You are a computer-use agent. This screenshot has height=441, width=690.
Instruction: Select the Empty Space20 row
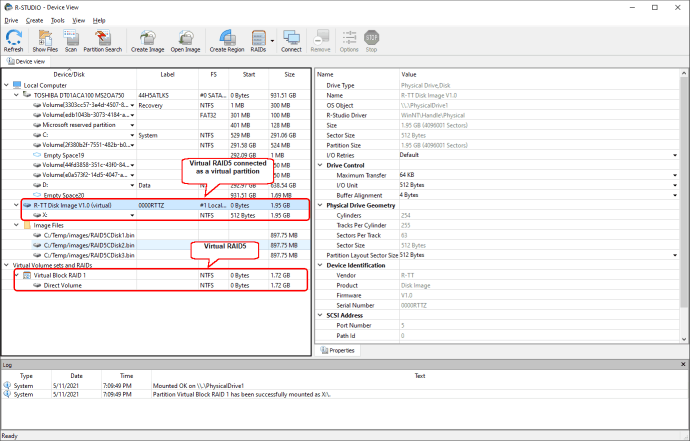156,195
